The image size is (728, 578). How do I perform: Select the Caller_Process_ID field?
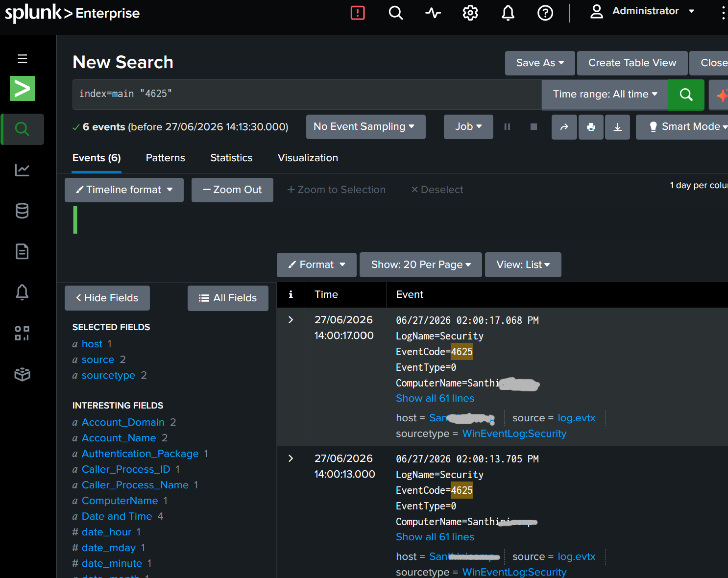click(x=126, y=469)
